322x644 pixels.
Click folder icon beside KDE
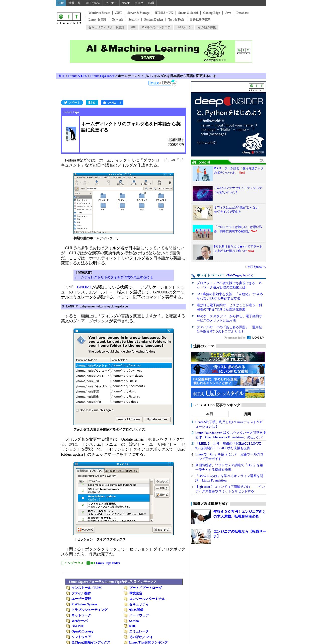point(126,626)
